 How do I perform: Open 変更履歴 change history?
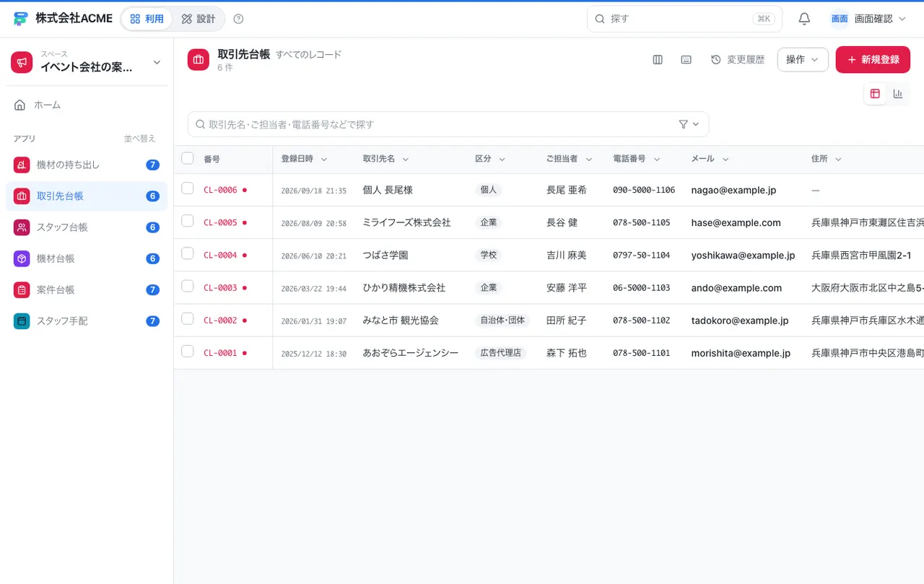(738, 59)
